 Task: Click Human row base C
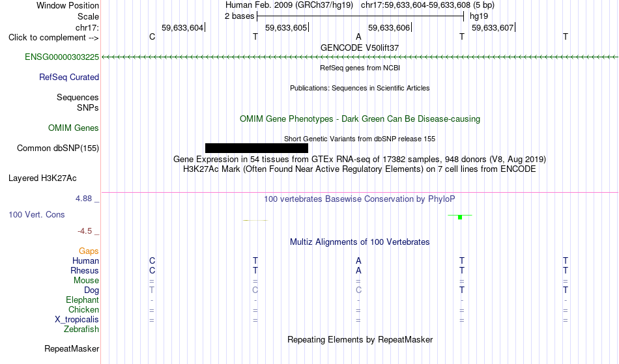point(152,260)
